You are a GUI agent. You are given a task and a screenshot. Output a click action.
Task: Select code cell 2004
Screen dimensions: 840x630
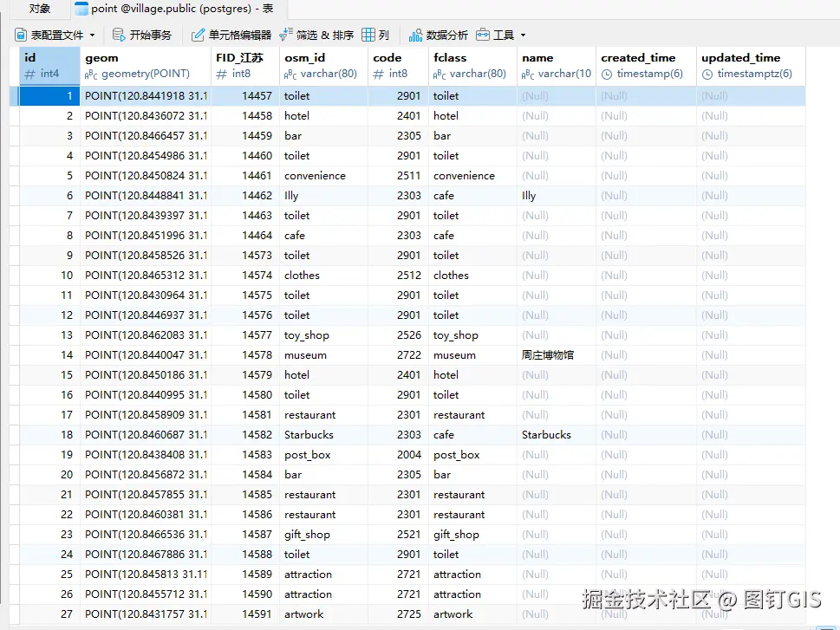click(398, 455)
